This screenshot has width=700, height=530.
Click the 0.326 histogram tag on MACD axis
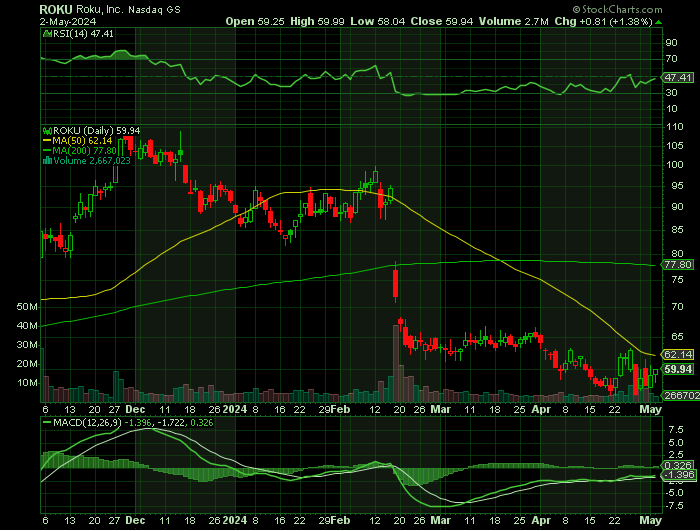[x=679, y=465]
